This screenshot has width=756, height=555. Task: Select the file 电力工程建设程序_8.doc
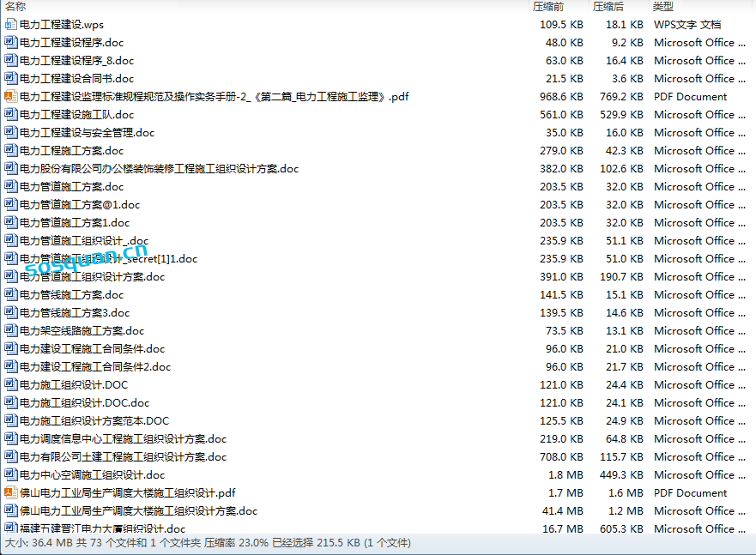point(76,61)
